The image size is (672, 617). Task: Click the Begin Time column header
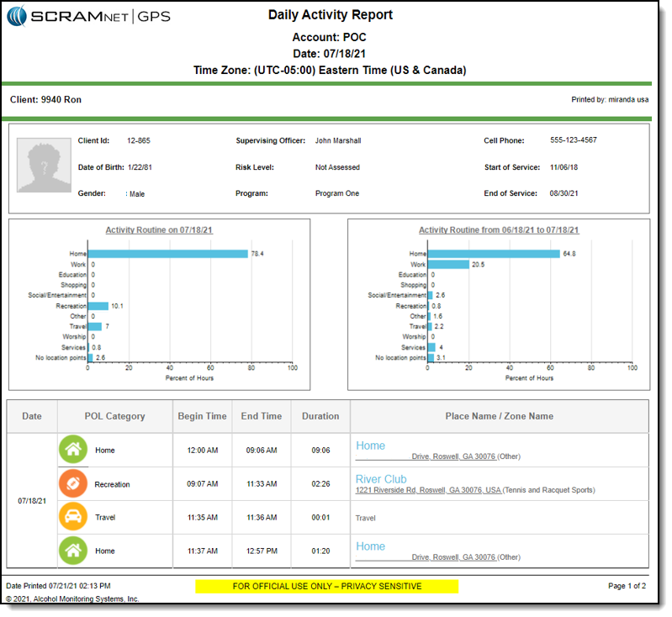point(202,416)
